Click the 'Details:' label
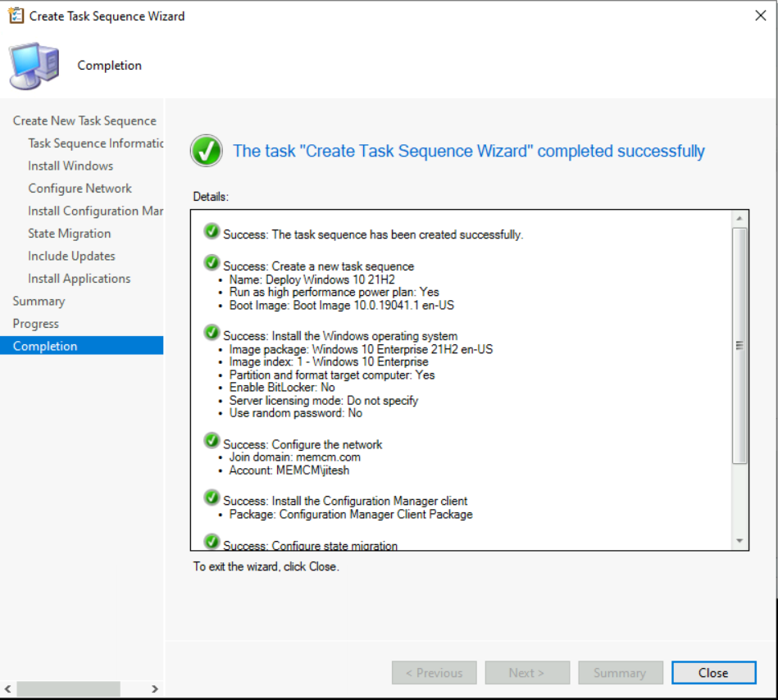This screenshot has height=700, width=778. [x=211, y=197]
